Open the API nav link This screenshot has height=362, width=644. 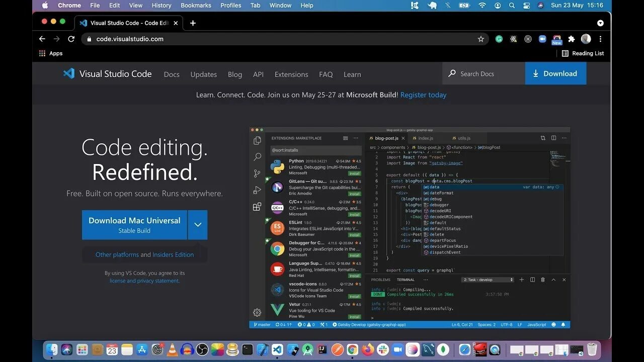tap(258, 74)
